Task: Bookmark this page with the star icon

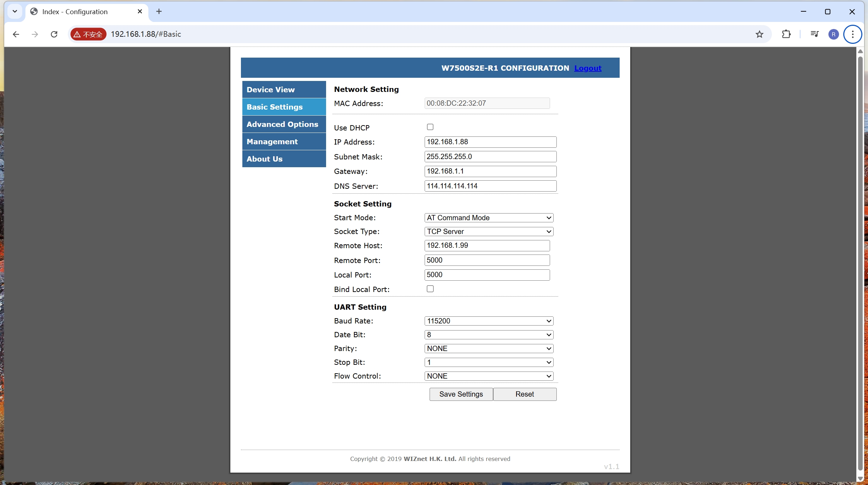Action: click(759, 34)
